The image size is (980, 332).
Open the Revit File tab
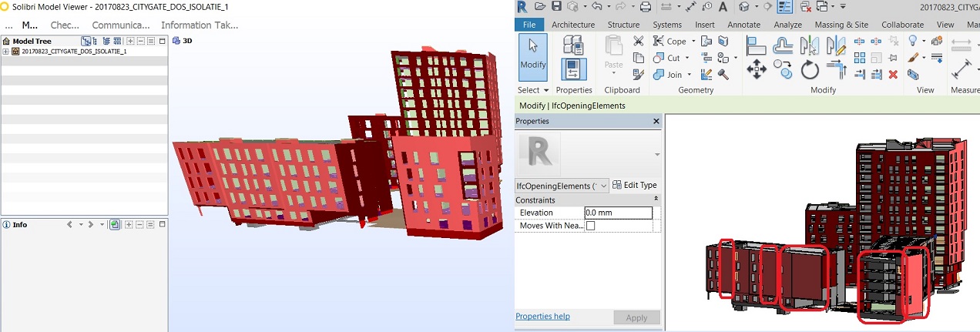(529, 25)
